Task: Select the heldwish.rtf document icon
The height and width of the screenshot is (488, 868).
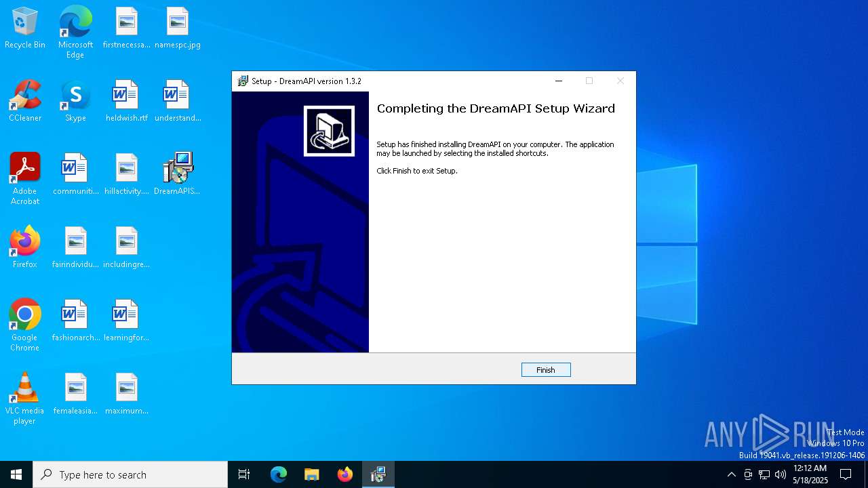Action: tap(127, 102)
